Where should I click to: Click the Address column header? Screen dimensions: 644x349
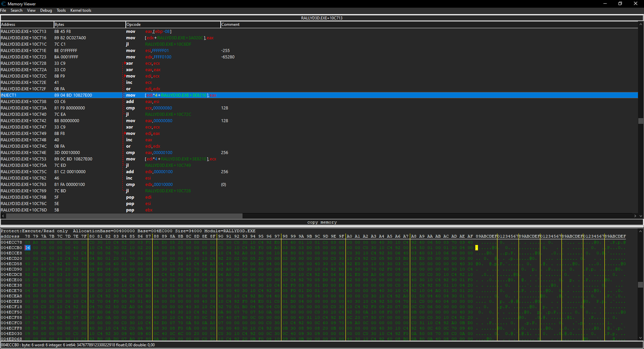[27, 25]
